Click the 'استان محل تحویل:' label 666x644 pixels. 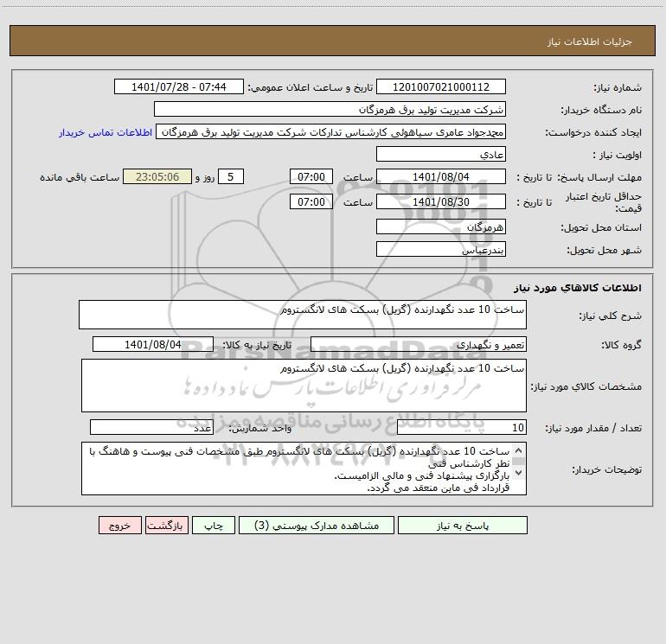coord(601,227)
